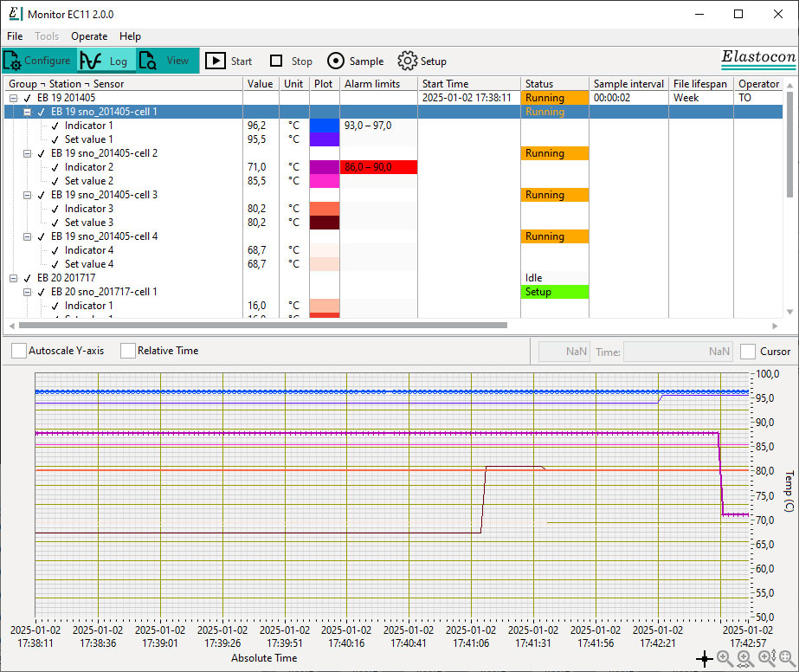Click horizontal scrollbar right arrow under table
This screenshot has width=799, height=672.
tap(775, 326)
